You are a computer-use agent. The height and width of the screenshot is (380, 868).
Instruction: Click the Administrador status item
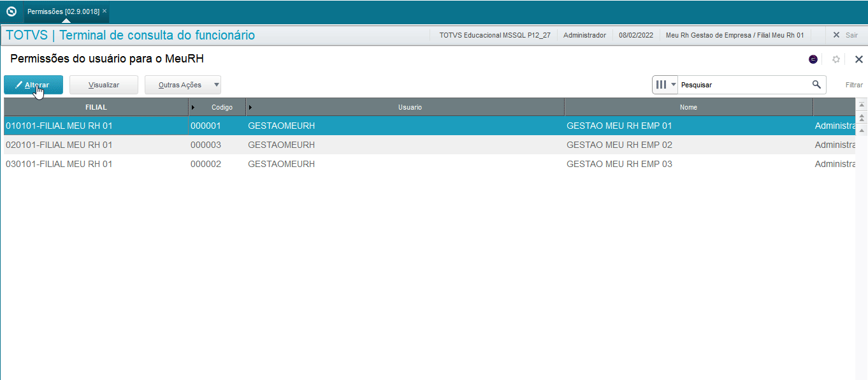(585, 35)
